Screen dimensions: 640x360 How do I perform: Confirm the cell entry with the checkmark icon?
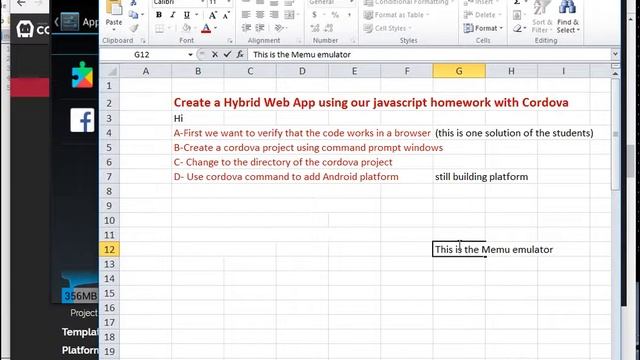click(x=227, y=54)
